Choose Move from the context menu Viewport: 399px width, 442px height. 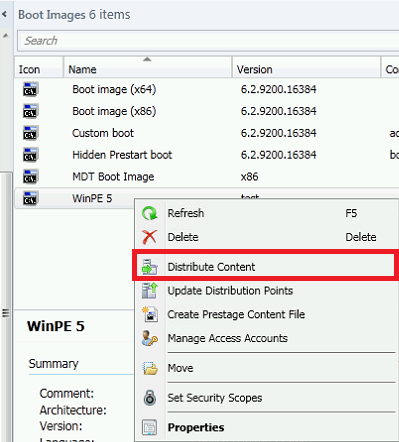coord(265,368)
